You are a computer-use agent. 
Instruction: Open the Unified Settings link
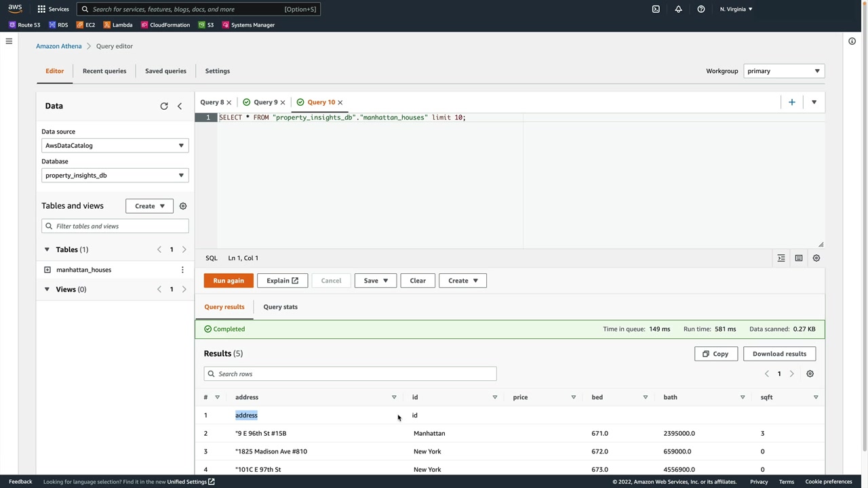tap(191, 482)
